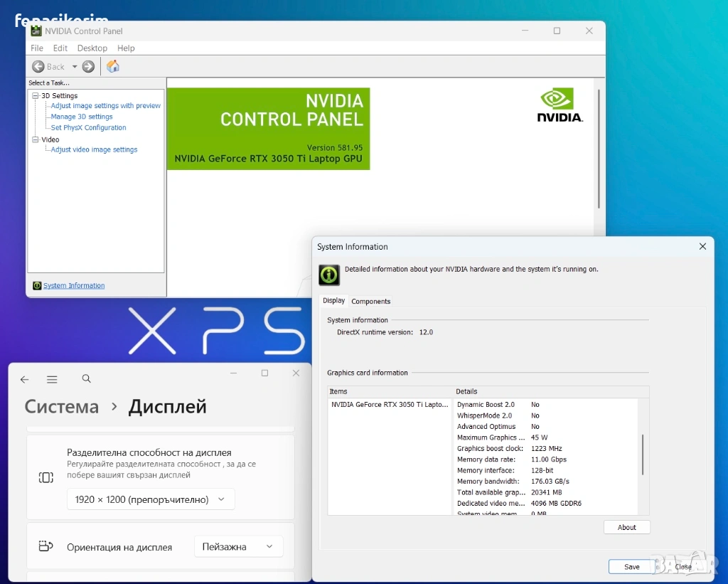Screen dimensions: 728x584
Task: Switch to the Components tab
Action: pos(370,301)
